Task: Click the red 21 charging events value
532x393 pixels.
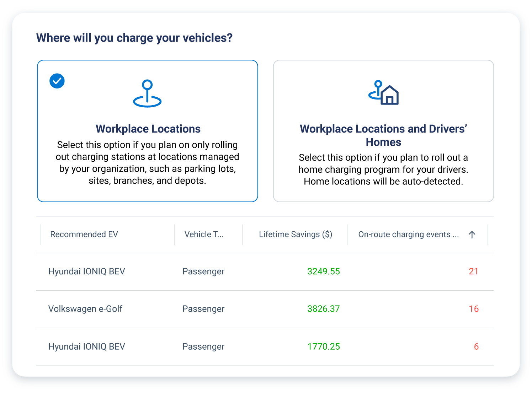Action: pos(474,271)
